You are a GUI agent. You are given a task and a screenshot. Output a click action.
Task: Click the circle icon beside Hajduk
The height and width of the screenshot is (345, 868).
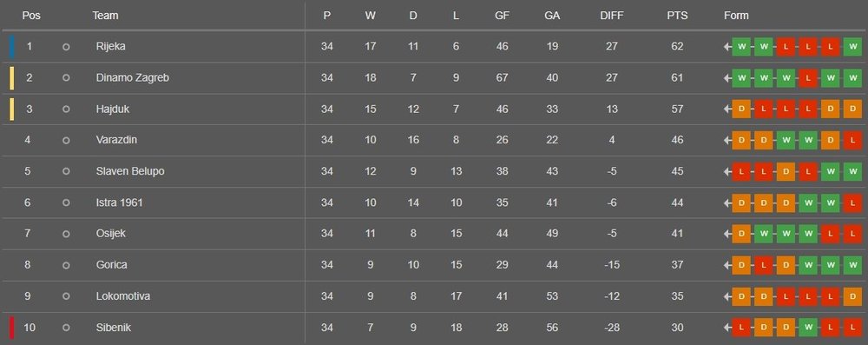tap(66, 109)
